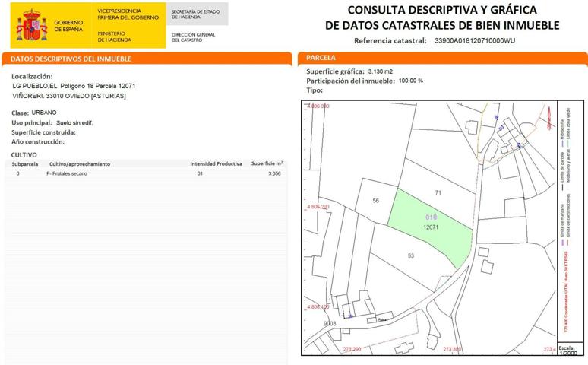Click parcel 9003 on the map
Image resolution: width=588 pixels, height=365 pixels.
[x=330, y=323]
